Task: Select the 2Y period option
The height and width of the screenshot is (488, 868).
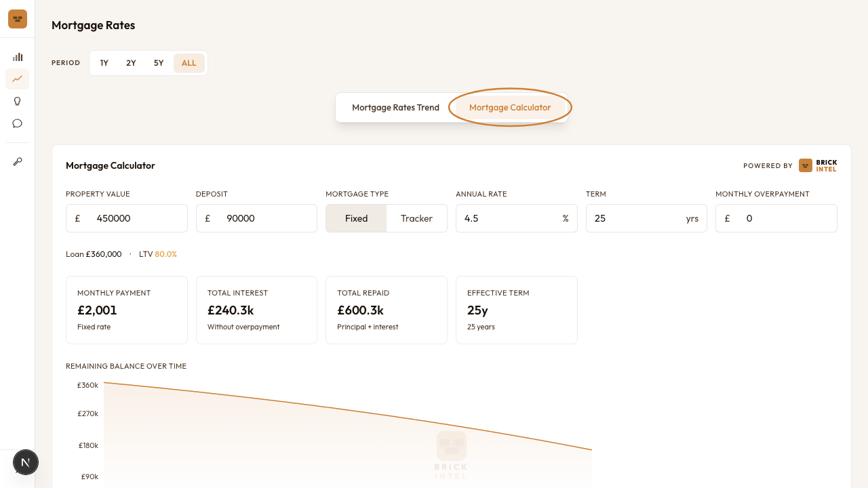Action: click(x=131, y=62)
